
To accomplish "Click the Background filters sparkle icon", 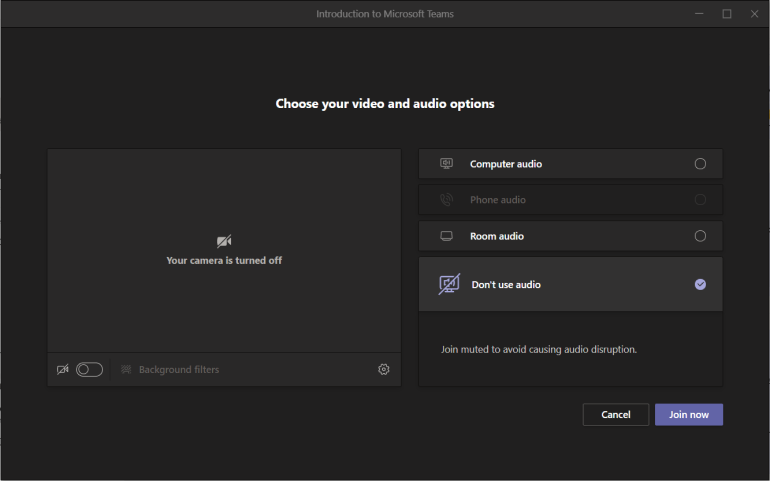I will (126, 369).
